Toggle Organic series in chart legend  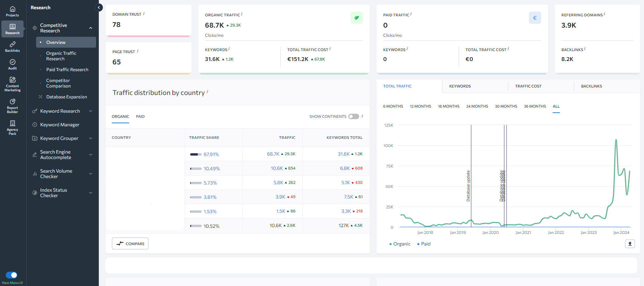click(400, 244)
